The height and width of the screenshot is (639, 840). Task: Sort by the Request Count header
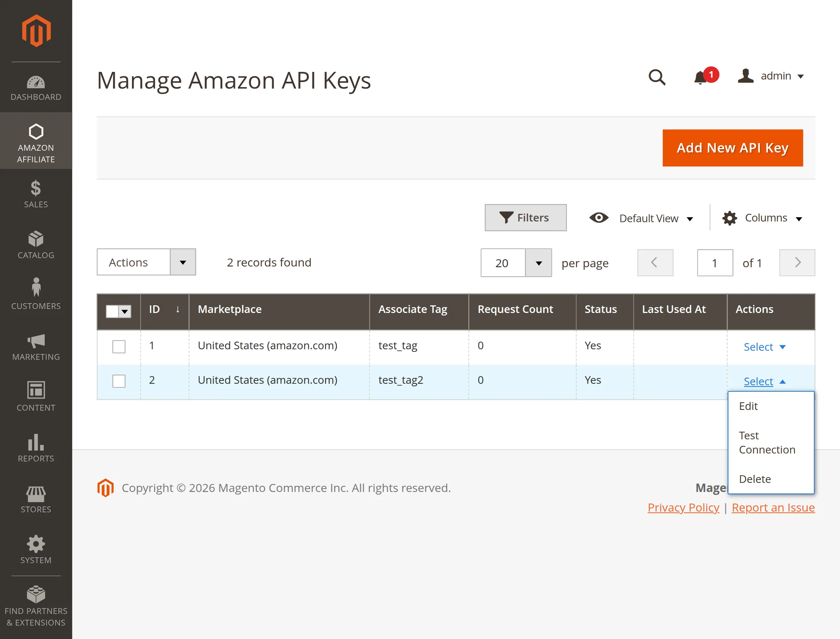[x=522, y=312]
